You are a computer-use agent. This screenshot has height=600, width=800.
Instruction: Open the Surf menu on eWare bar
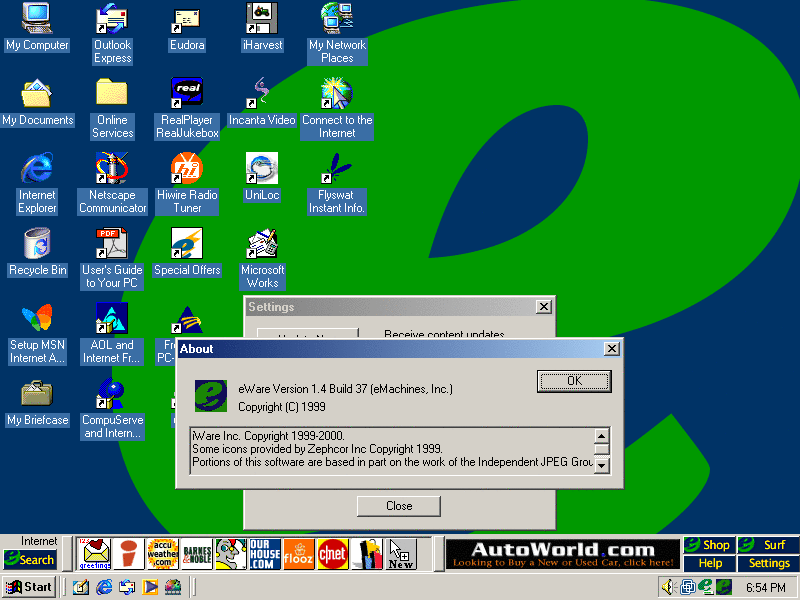(x=768, y=545)
